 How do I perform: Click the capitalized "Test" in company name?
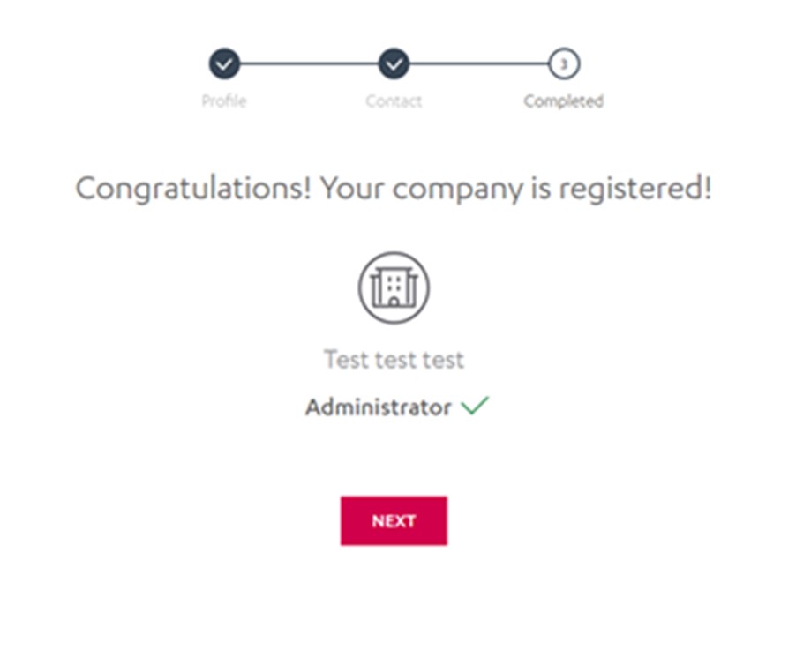click(x=344, y=360)
